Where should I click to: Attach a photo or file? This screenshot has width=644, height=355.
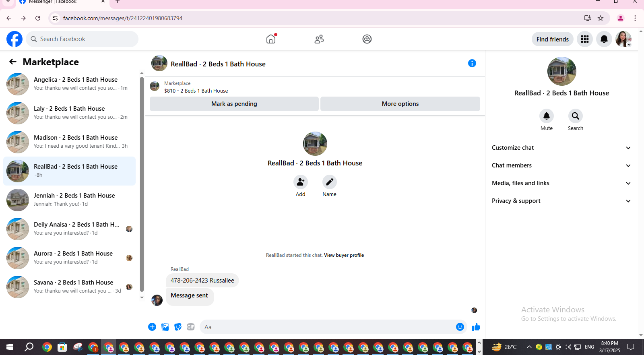coord(165,327)
